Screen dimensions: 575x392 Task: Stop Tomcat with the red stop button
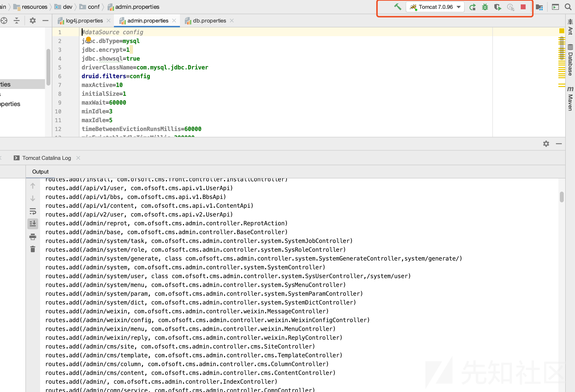523,7
